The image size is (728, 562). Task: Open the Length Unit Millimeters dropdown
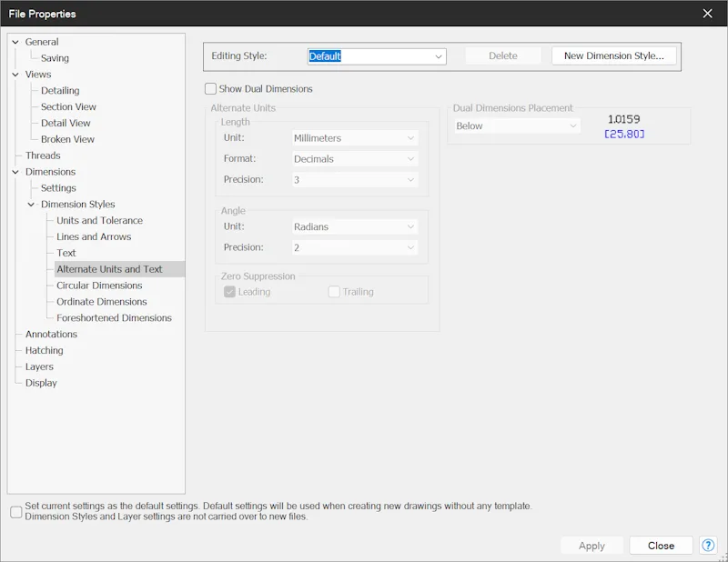(x=355, y=138)
